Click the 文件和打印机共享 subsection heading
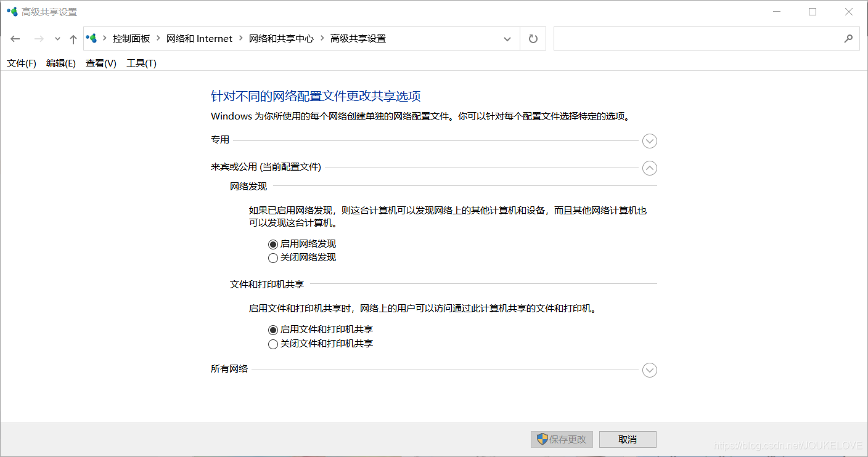The width and height of the screenshot is (868, 457). pyautogui.click(x=267, y=284)
